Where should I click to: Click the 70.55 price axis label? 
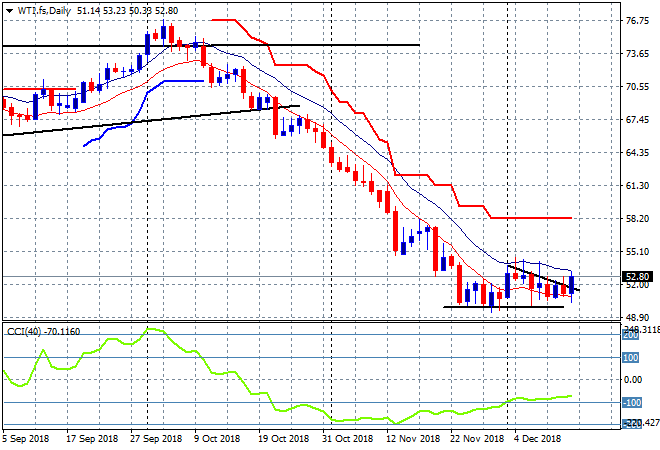[x=637, y=86]
